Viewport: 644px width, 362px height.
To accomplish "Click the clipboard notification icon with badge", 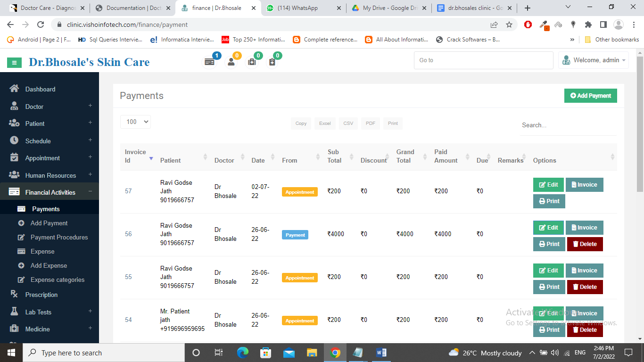I will 272,62.
